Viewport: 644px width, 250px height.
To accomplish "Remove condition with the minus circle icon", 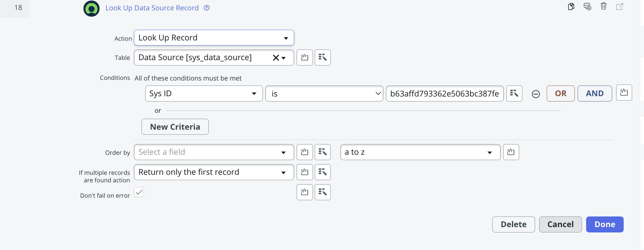I will (536, 94).
